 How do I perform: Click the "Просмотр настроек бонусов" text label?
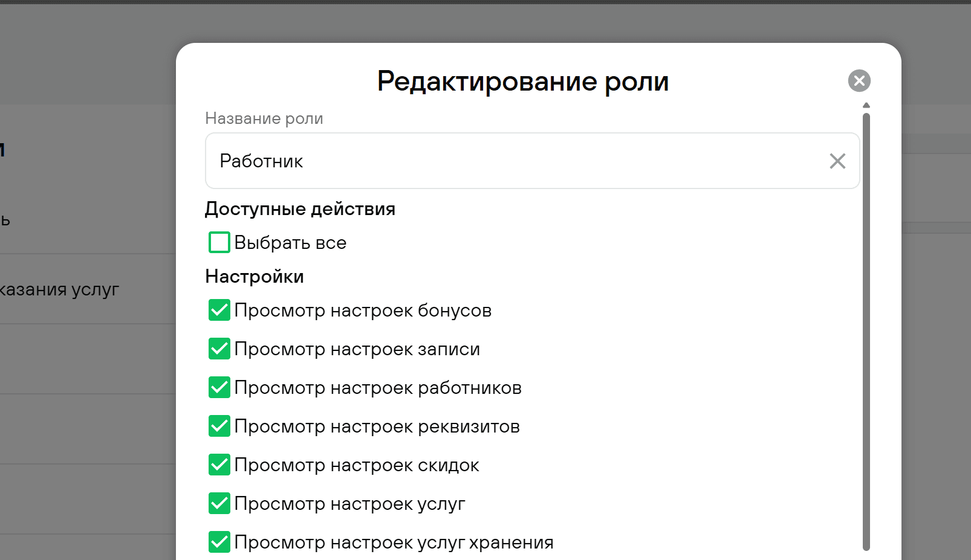pos(363,310)
